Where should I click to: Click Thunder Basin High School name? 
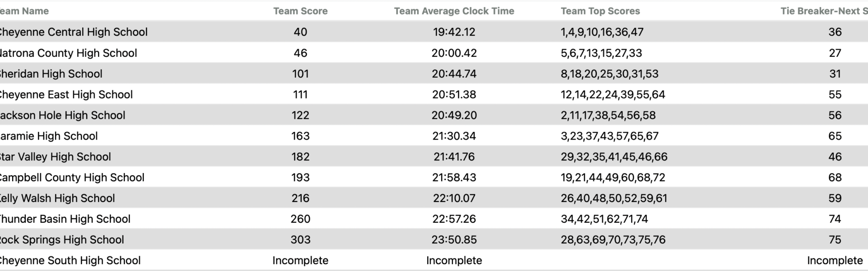point(65,219)
